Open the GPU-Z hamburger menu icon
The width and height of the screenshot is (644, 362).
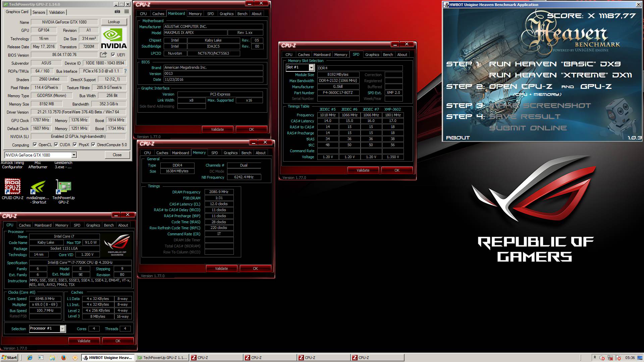tap(127, 12)
